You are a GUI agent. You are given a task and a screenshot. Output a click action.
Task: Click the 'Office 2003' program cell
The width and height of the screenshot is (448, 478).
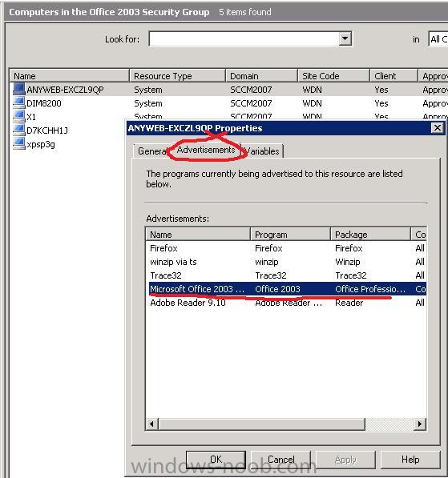coord(277,289)
